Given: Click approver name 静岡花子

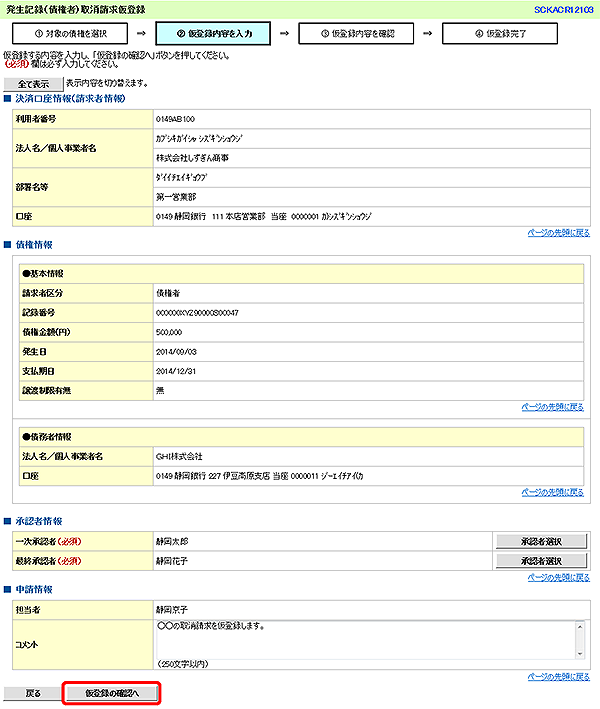Looking at the screenshot, I should coord(172,561).
